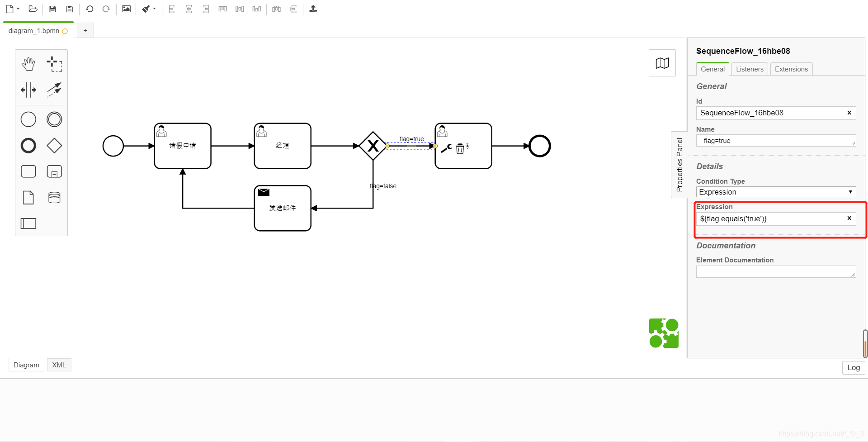The width and height of the screenshot is (868, 442).
Task: Open the new file type dropdown arrow
Action: pos(18,9)
